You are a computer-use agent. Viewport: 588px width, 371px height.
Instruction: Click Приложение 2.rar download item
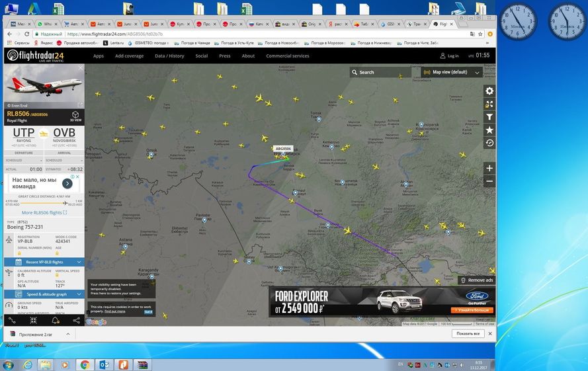36,334
